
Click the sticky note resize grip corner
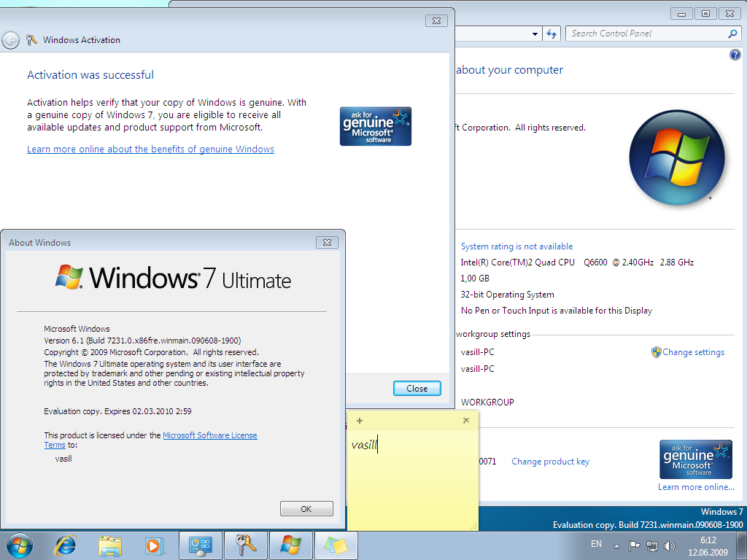(x=474, y=526)
